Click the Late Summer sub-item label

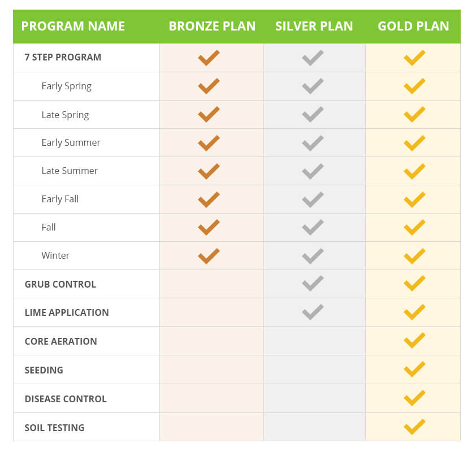coord(70,171)
